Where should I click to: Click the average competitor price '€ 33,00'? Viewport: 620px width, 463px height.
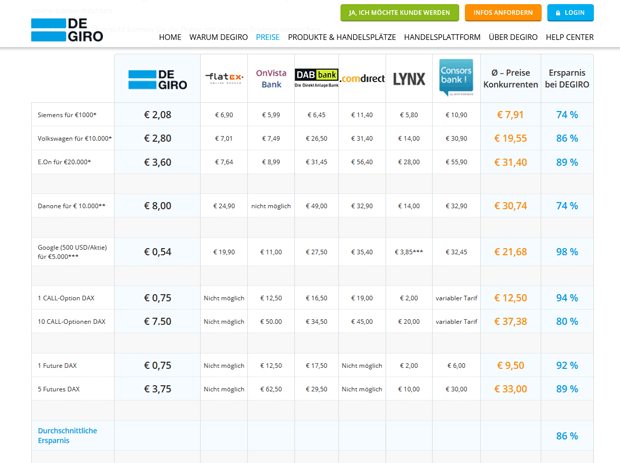510,389
